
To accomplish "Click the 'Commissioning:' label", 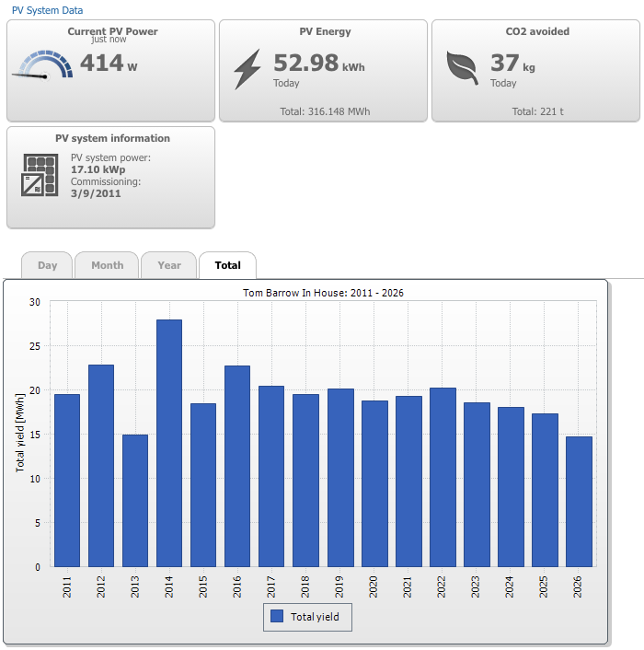I will click(106, 182).
